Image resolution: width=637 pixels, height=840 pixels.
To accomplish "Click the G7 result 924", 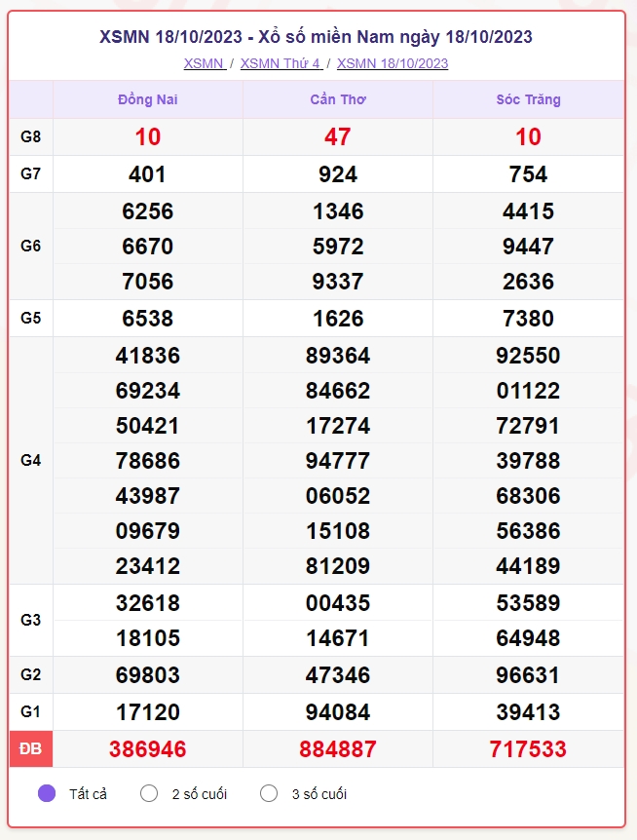I will point(338,174).
